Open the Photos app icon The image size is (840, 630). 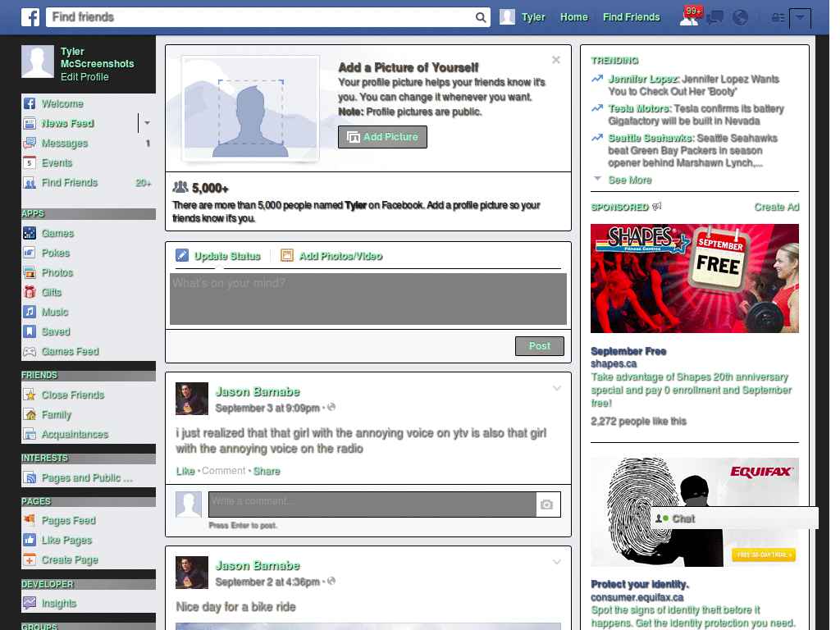[x=30, y=272]
